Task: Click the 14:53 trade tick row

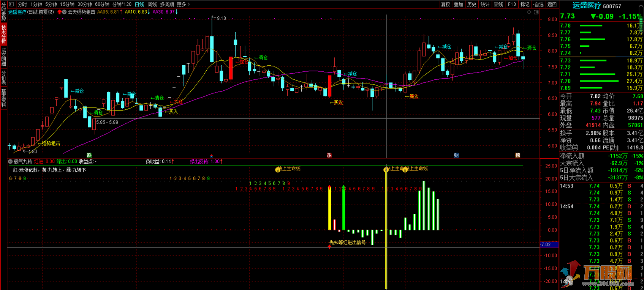Action: coord(601,186)
